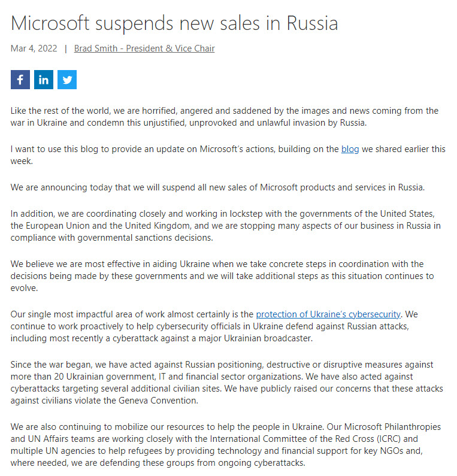Click the paragraph starting 'Since the war began'
This screenshot has height=476, width=457.
[226, 383]
